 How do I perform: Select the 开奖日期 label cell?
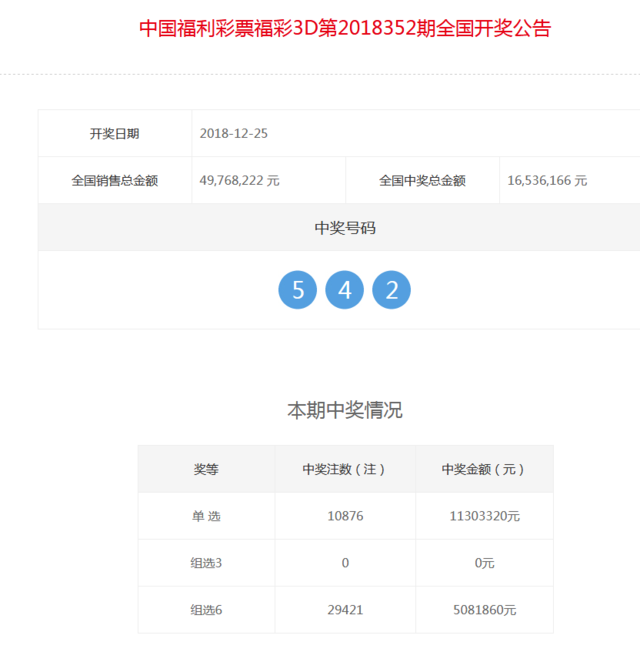(115, 133)
